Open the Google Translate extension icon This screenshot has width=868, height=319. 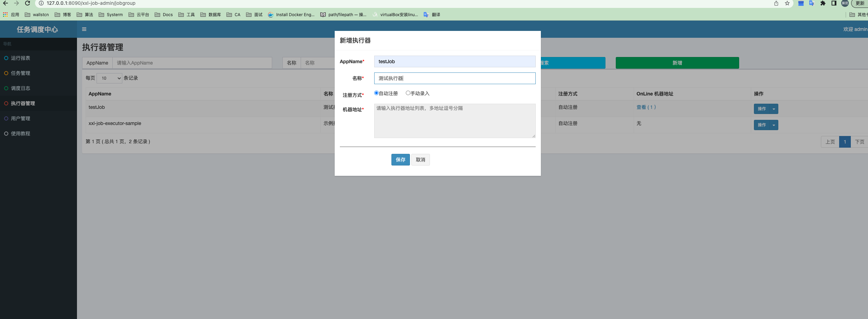(x=812, y=3)
